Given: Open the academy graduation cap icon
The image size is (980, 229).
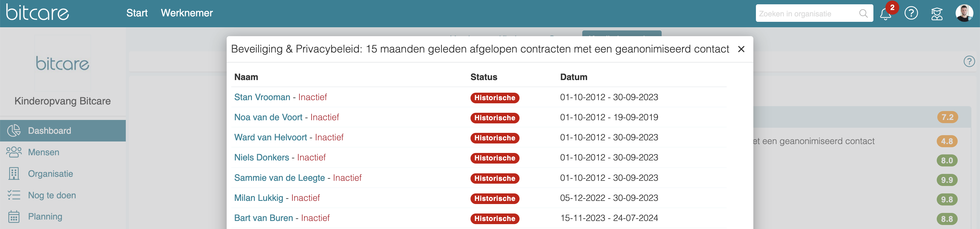Looking at the screenshot, I should (937, 14).
